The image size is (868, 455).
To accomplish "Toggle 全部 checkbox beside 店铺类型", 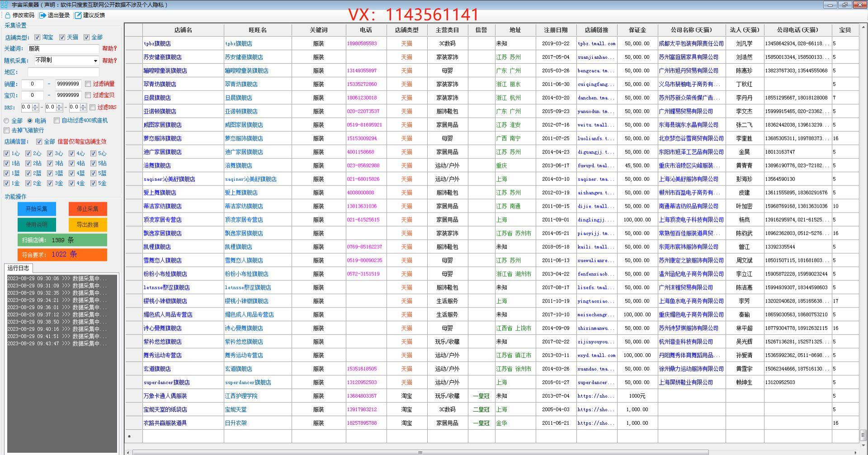I will click(87, 38).
